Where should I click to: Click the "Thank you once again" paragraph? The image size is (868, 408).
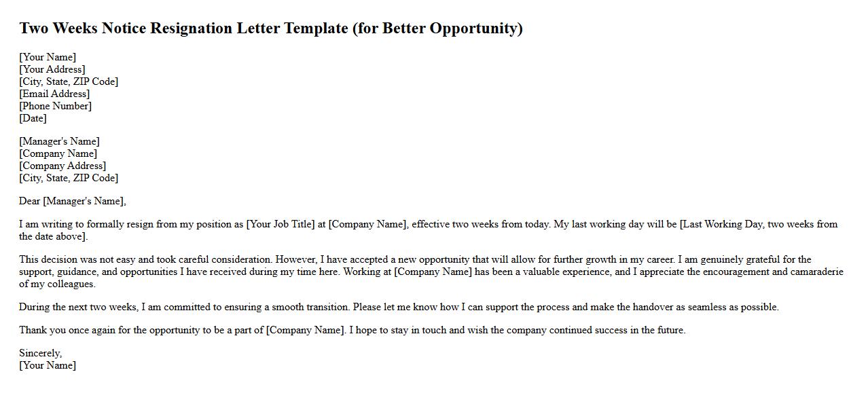[x=352, y=330]
